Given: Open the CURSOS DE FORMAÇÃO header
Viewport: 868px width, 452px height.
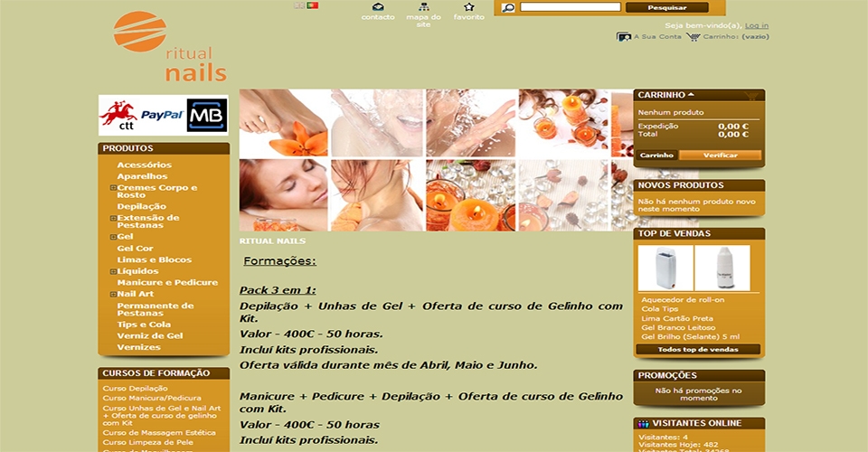Looking at the screenshot, I should tap(164, 373).
